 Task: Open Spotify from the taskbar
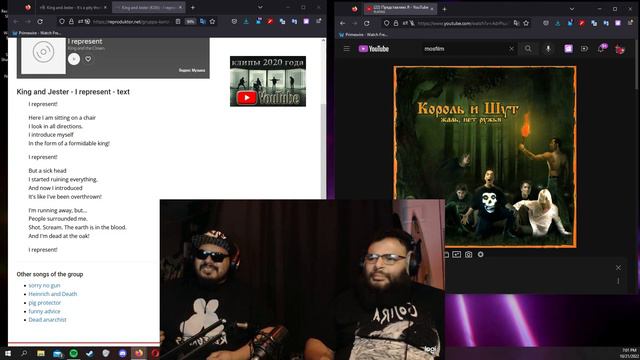click(x=73, y=353)
